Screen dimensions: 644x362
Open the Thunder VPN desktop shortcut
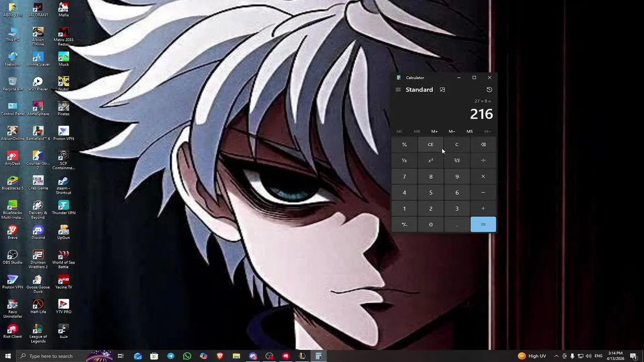[x=63, y=208]
